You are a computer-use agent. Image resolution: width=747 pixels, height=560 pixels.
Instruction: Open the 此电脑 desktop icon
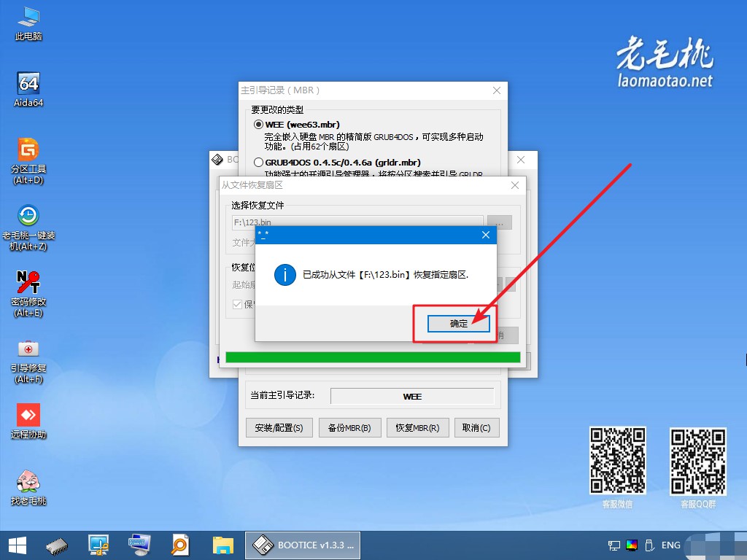pyautogui.click(x=28, y=24)
